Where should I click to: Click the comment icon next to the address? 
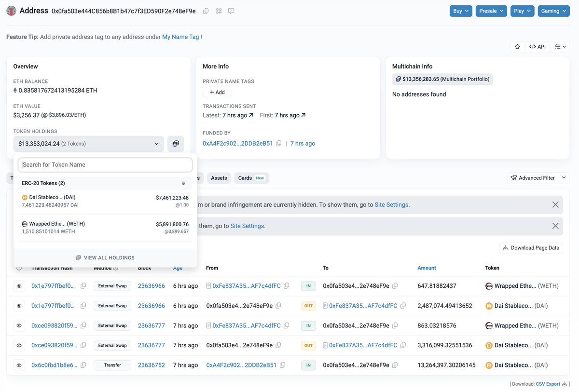click(x=231, y=11)
